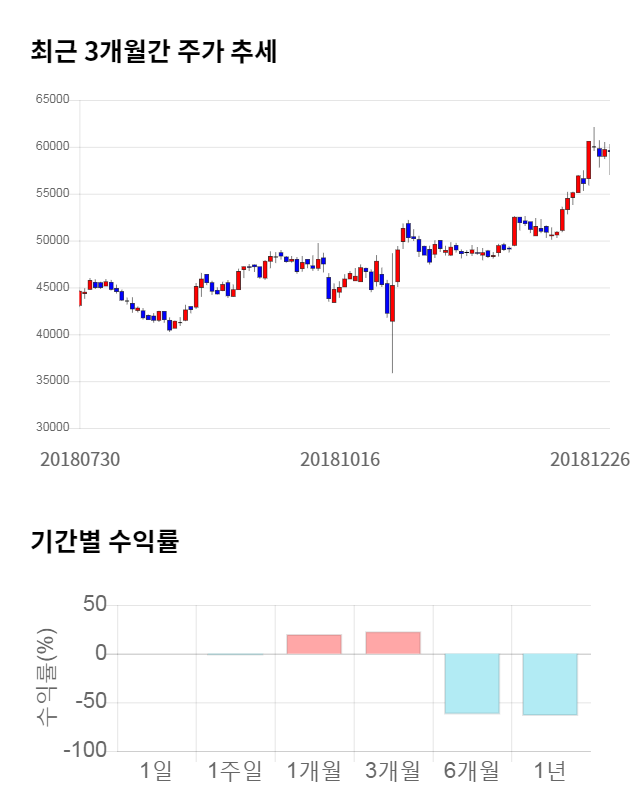Click the -100 return axis label
640x810 pixels.
[x=86, y=750]
